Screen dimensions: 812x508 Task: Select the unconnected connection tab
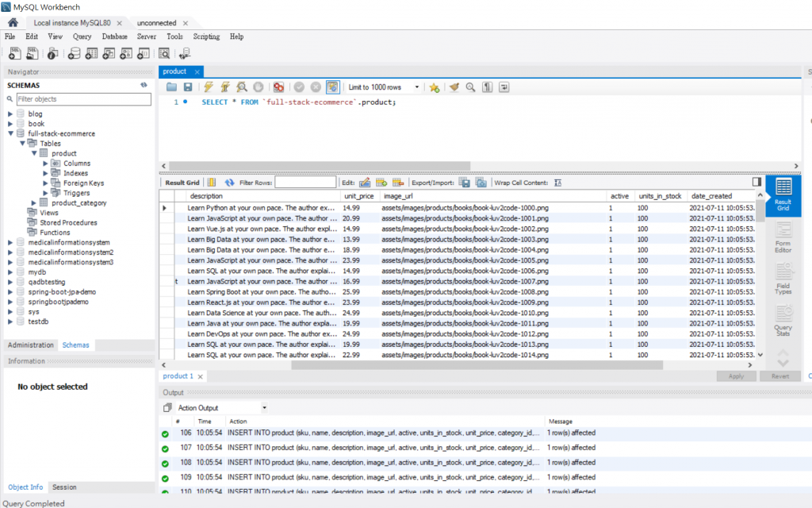[x=156, y=23]
